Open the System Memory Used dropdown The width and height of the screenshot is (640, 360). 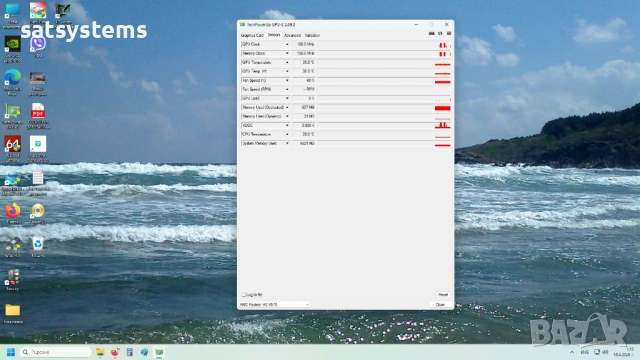287,143
